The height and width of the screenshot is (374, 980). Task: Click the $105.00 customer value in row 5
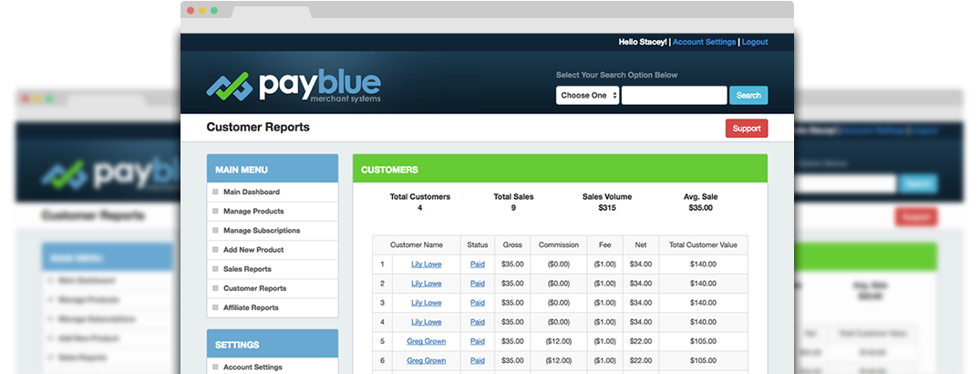pos(703,341)
